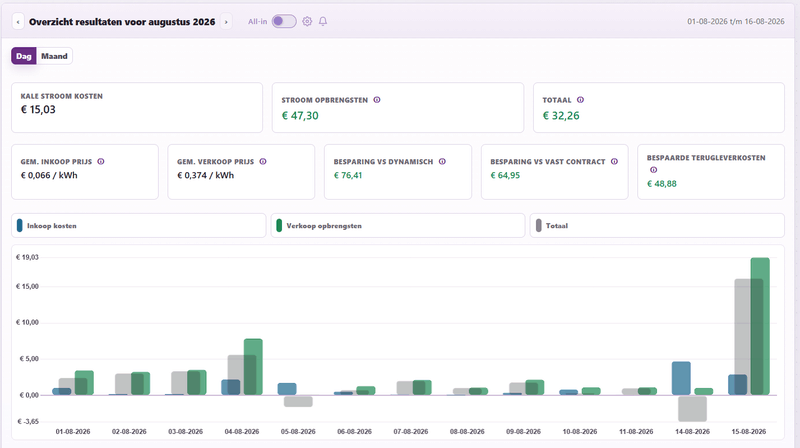Show info for Besparing vs vast contract

(x=614, y=162)
